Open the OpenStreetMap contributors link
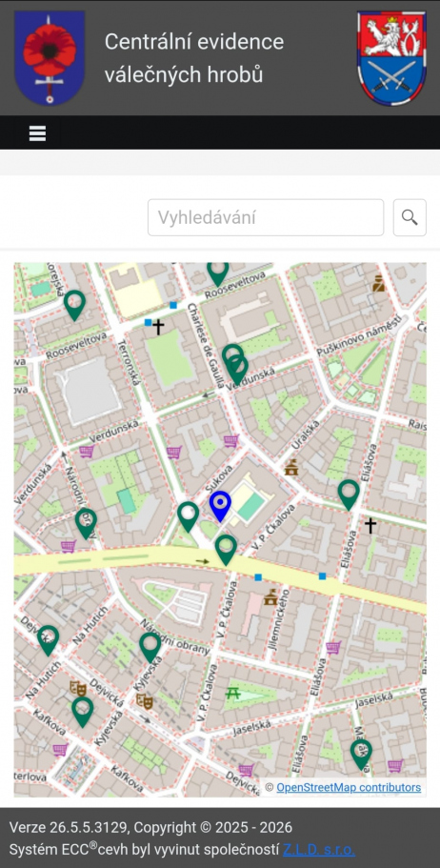The width and height of the screenshot is (440, 868). [x=349, y=787]
